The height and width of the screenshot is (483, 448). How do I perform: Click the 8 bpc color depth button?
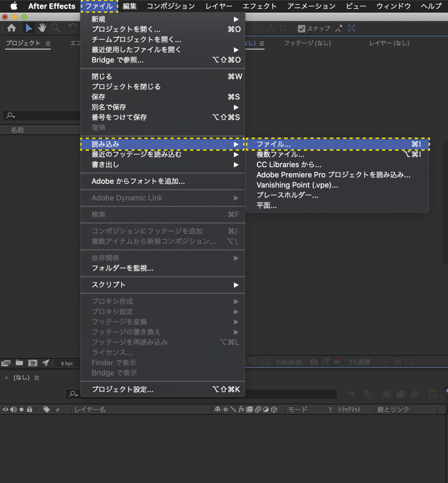(67, 363)
